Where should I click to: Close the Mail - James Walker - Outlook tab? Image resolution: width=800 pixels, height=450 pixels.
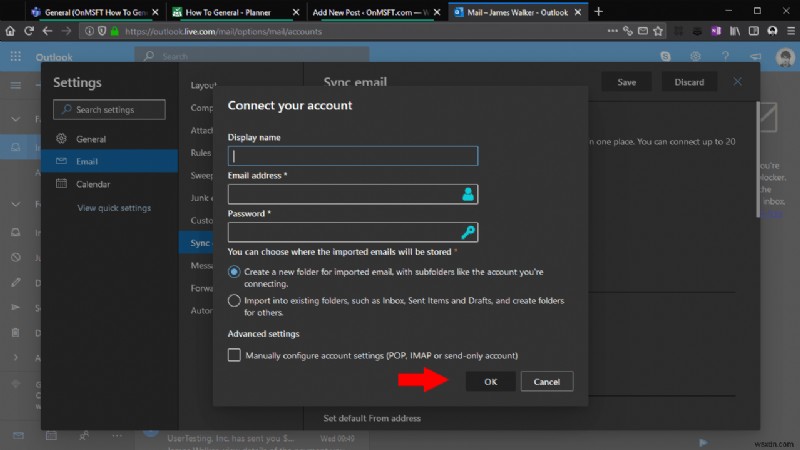click(x=578, y=12)
